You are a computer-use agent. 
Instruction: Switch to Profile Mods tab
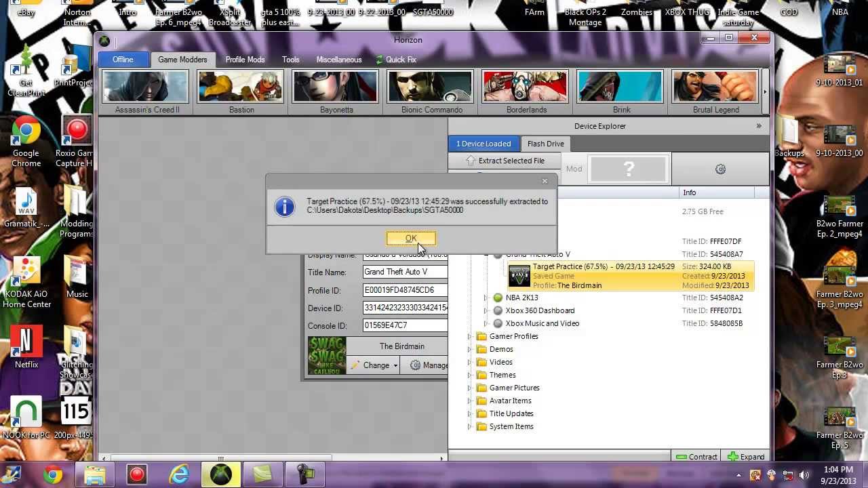245,60
